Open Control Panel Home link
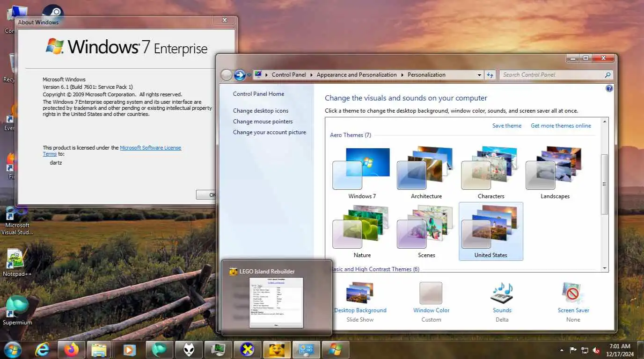 point(258,94)
